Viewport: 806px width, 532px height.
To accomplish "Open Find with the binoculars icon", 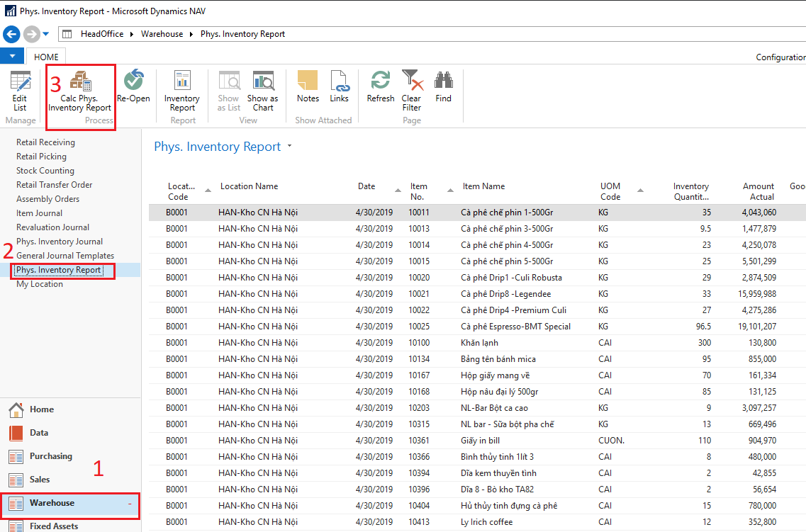I will pos(443,80).
